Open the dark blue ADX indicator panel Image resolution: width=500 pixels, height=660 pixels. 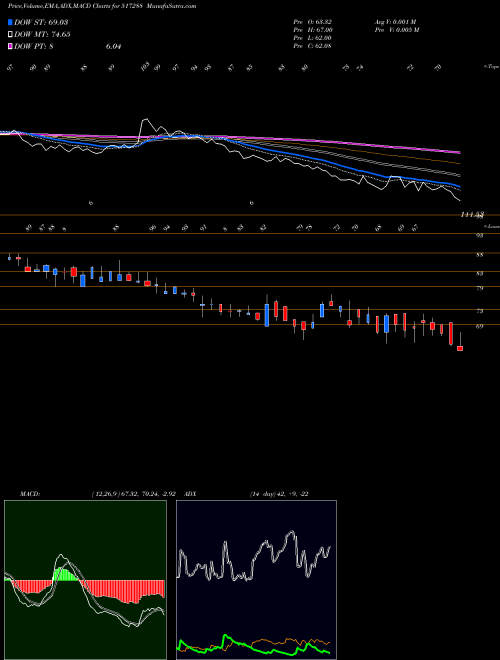256,580
